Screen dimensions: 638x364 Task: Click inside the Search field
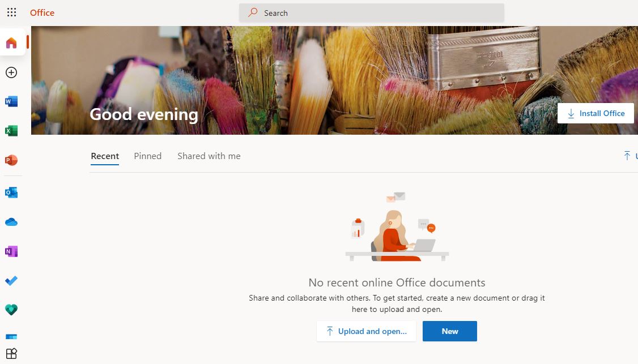coord(371,12)
